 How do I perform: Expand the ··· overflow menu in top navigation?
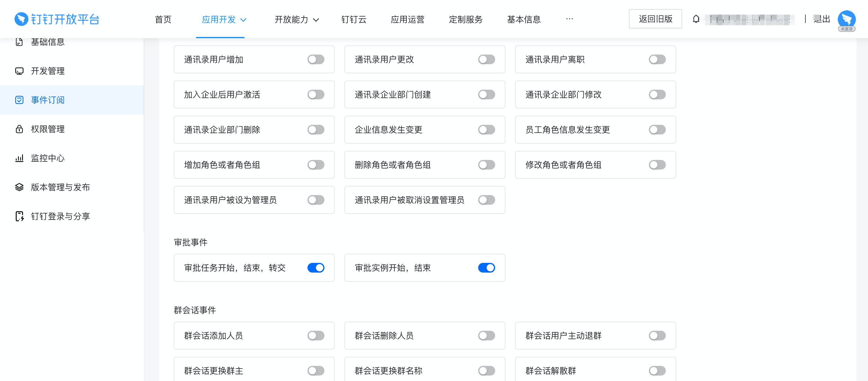tap(569, 19)
